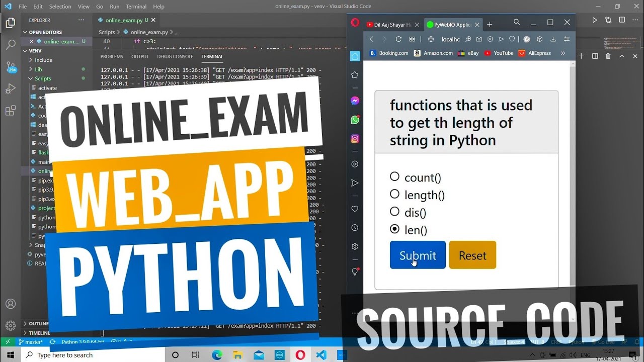Open the Search view in activity bar
644x362 pixels.
coord(11,45)
